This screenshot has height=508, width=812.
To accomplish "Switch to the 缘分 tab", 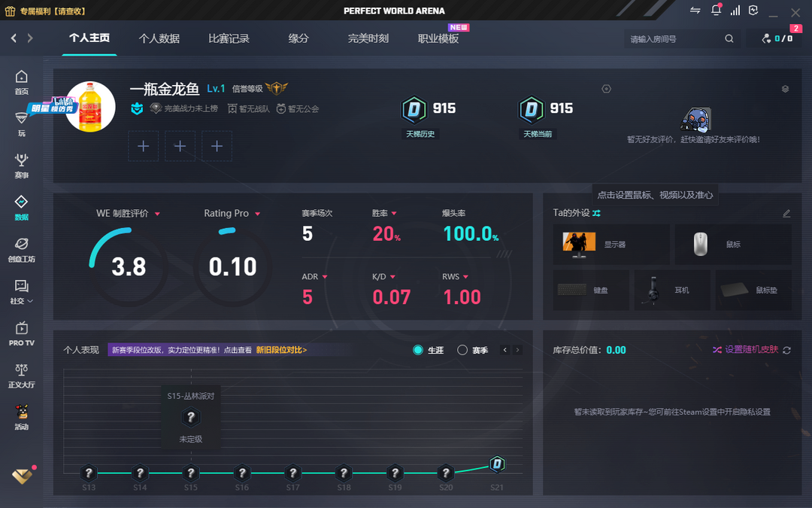I will click(x=298, y=38).
